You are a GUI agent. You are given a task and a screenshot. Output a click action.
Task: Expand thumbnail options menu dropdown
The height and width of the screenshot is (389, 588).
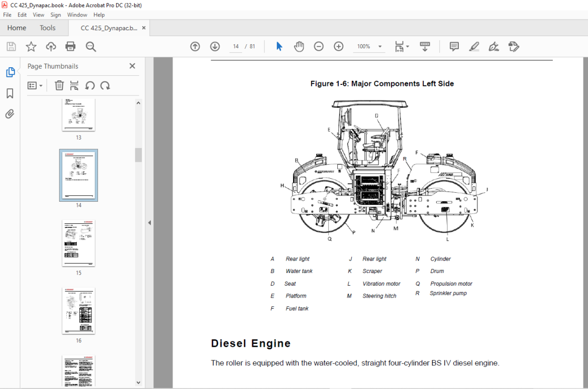click(35, 86)
